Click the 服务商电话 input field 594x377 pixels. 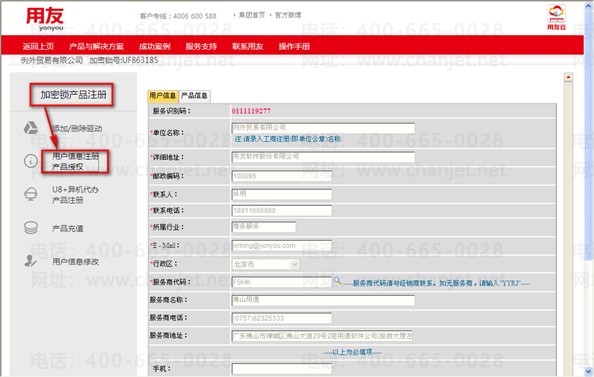(281, 318)
